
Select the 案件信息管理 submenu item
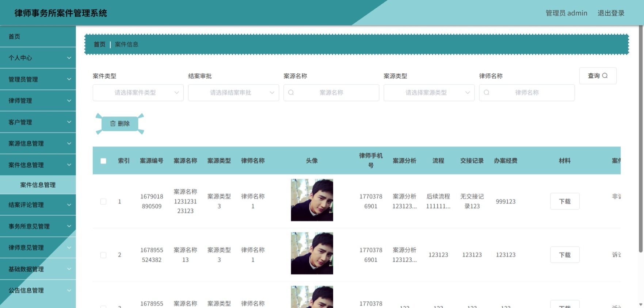[x=38, y=185]
